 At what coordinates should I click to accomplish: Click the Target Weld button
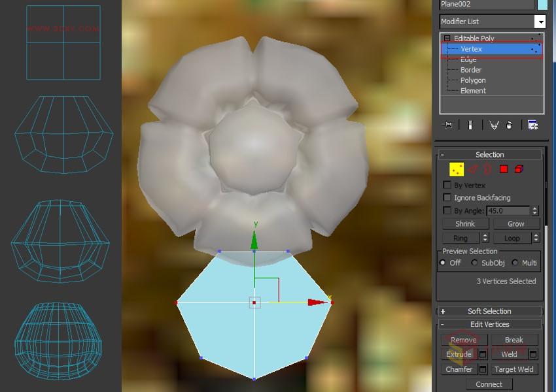(x=514, y=369)
